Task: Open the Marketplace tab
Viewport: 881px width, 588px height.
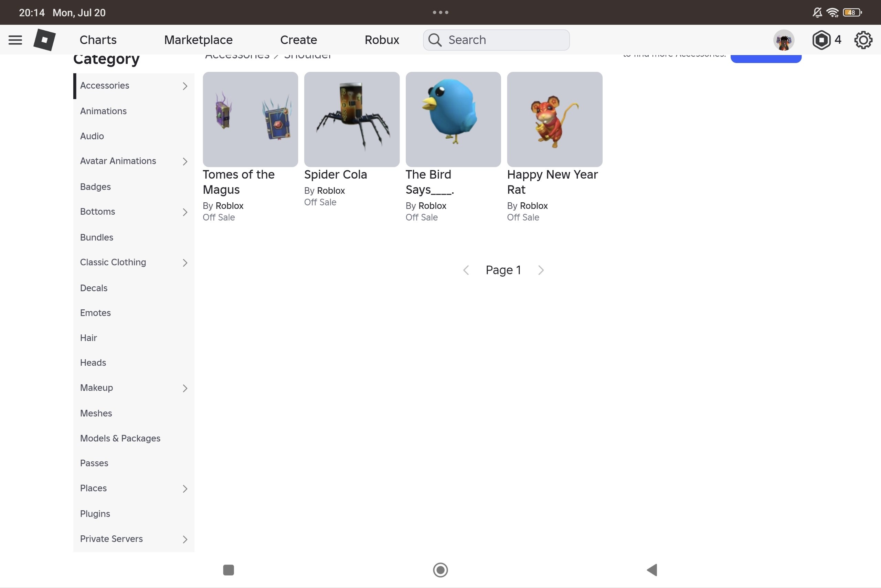Action: point(199,40)
